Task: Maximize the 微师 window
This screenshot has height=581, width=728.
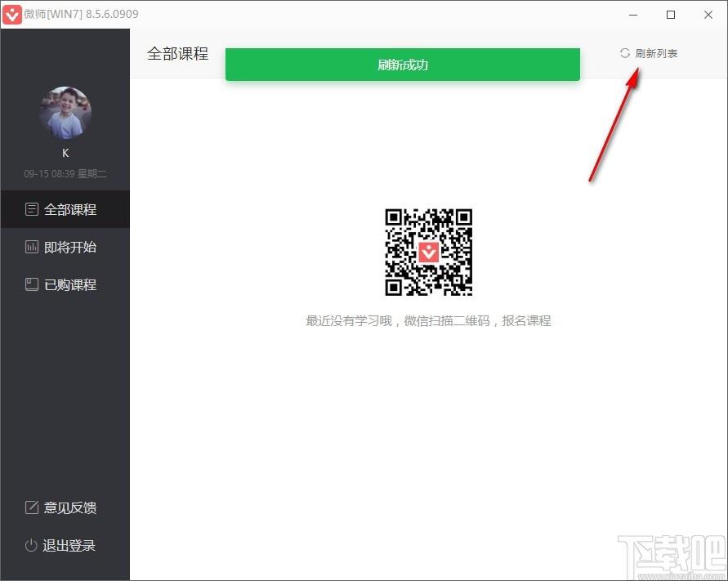Action: pos(671,15)
